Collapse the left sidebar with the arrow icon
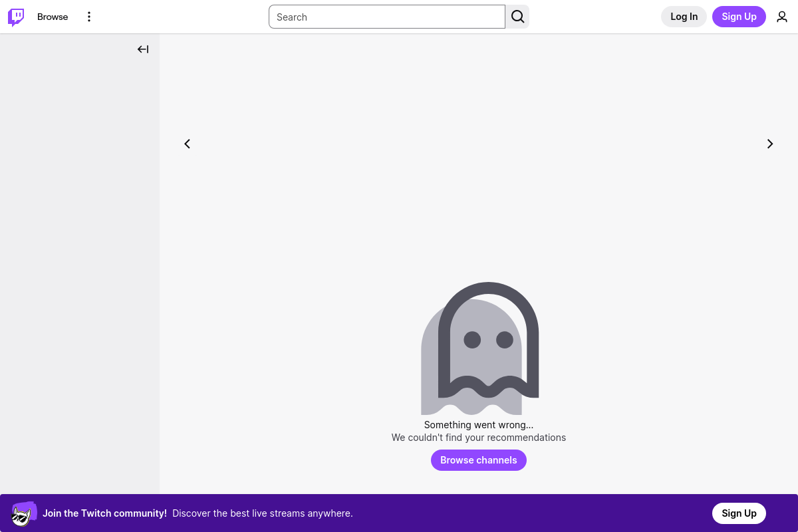This screenshot has height=532, width=798. coord(143,49)
